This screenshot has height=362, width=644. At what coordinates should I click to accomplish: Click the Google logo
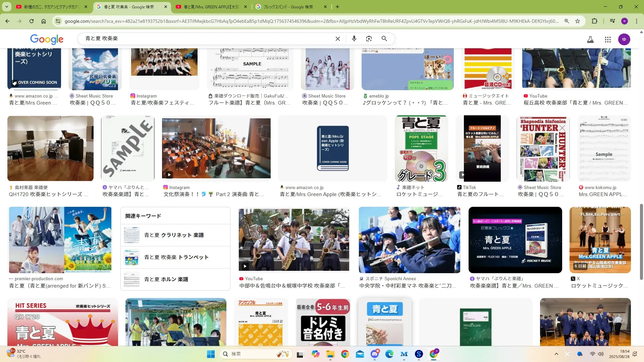click(x=47, y=39)
